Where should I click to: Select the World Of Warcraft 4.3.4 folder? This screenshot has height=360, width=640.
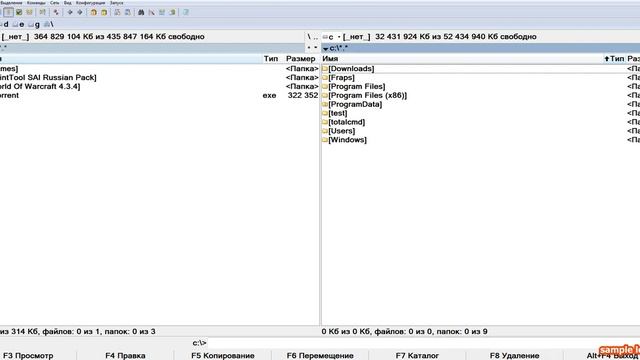tap(40, 87)
